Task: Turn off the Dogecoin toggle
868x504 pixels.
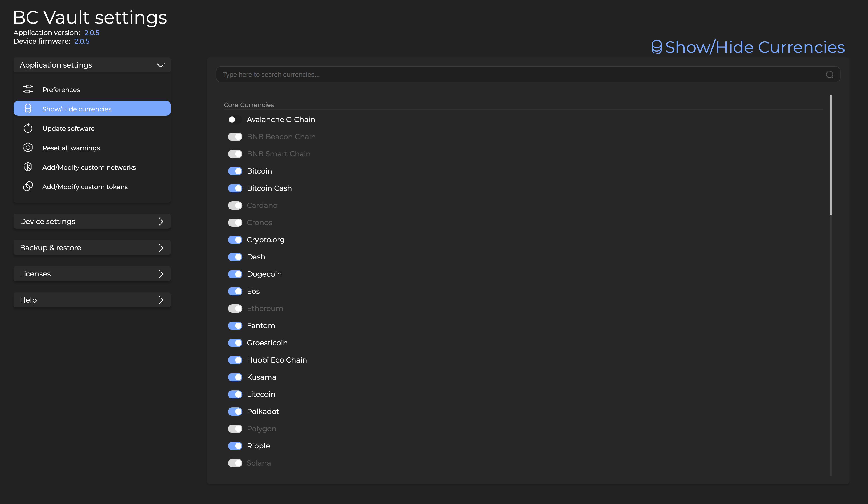Action: tap(235, 274)
